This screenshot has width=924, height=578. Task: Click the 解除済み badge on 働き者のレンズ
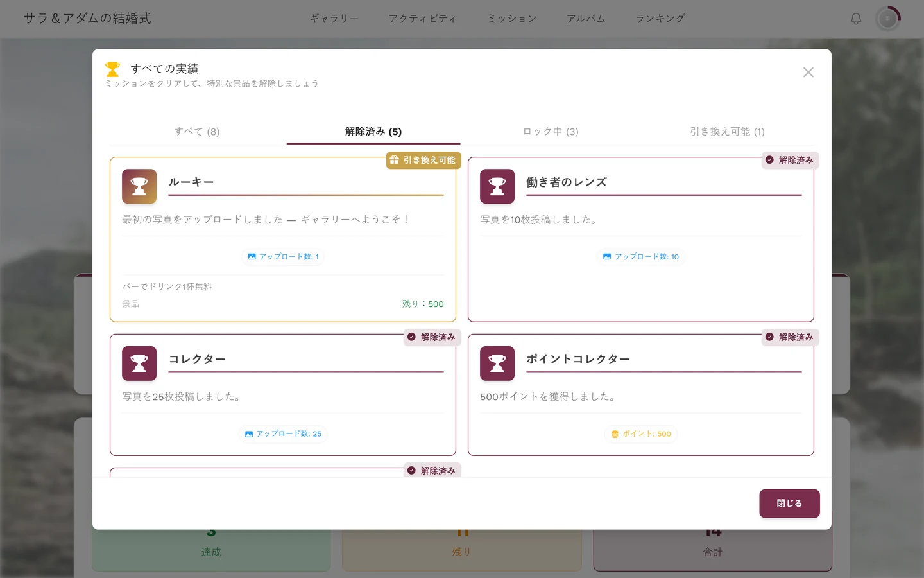790,161
